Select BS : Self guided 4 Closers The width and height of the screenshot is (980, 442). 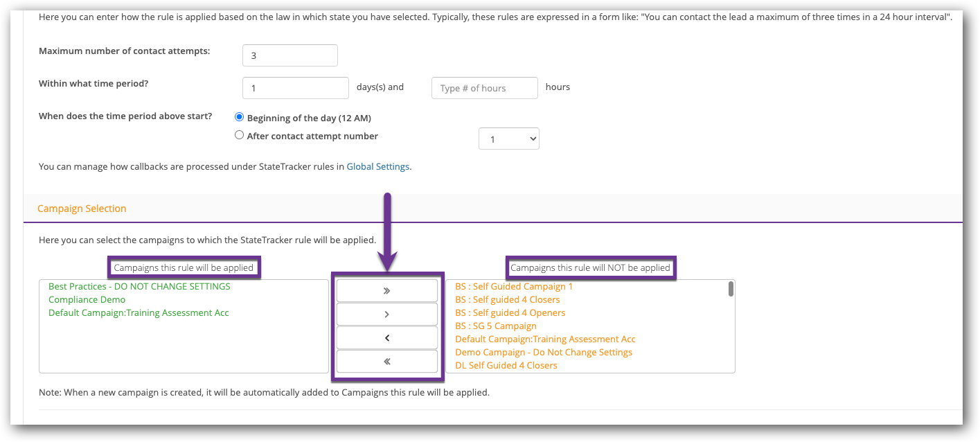pyautogui.click(x=507, y=299)
